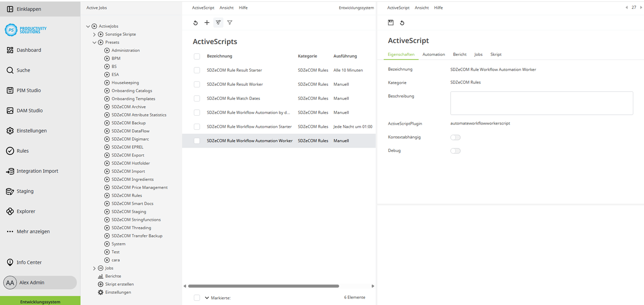The image size is (644, 305).
Task: Check the SDZeCOM Rule Result Starter checkbox
Action: coord(197,70)
